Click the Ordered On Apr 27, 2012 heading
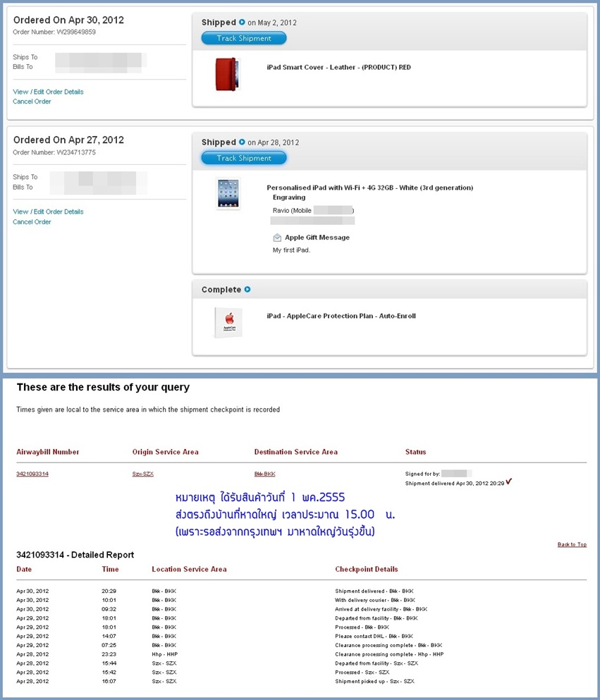The image size is (600, 700). [x=69, y=140]
